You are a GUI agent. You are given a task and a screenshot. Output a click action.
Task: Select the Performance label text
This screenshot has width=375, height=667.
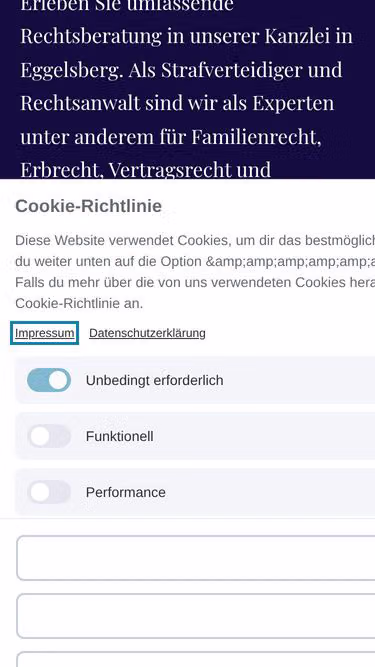[125, 493]
